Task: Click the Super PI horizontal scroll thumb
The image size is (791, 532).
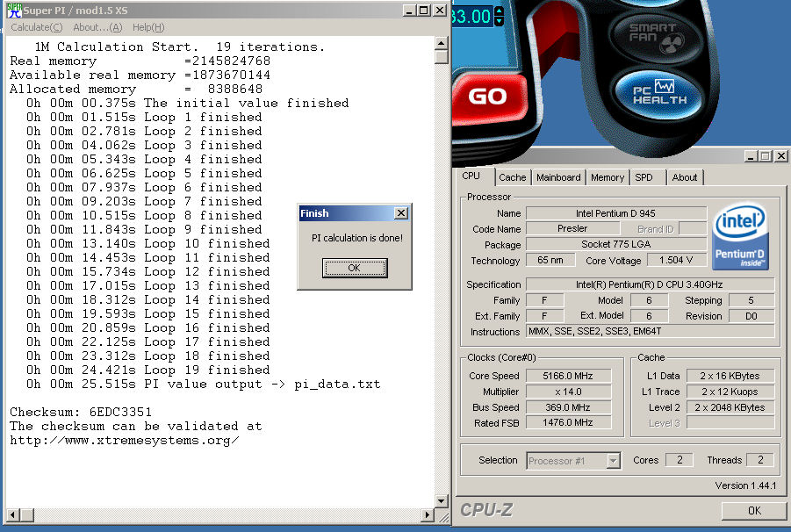Action: click(27, 514)
